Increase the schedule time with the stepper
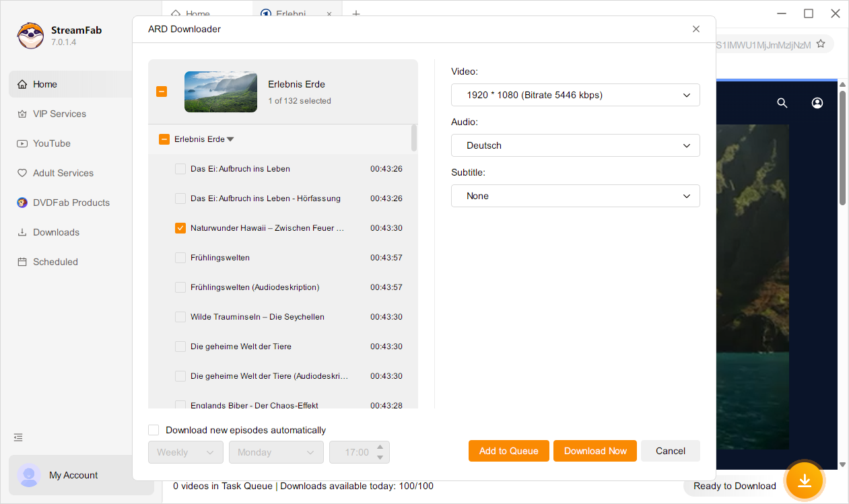This screenshot has height=504, width=849. [x=380, y=447]
